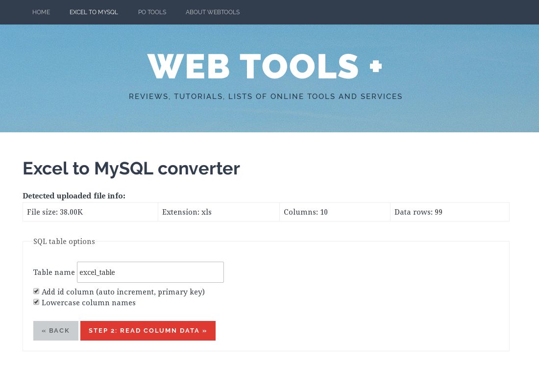This screenshot has width=539, height=392.
Task: Click the Excel to MySQL converter heading
Action: click(131, 168)
